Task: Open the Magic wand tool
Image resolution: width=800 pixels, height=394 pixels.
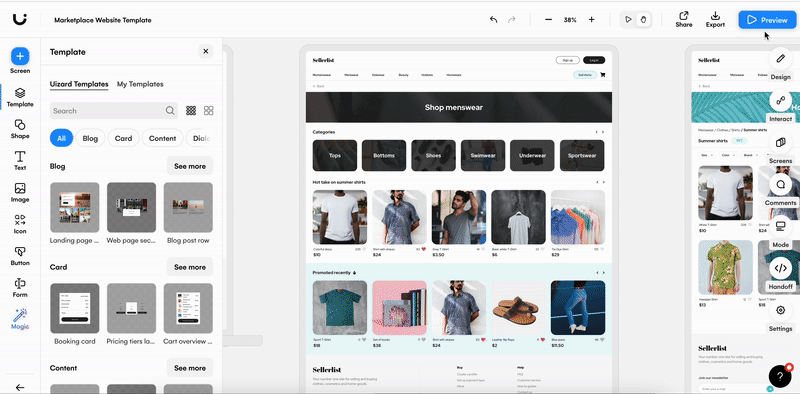Action: point(20,319)
